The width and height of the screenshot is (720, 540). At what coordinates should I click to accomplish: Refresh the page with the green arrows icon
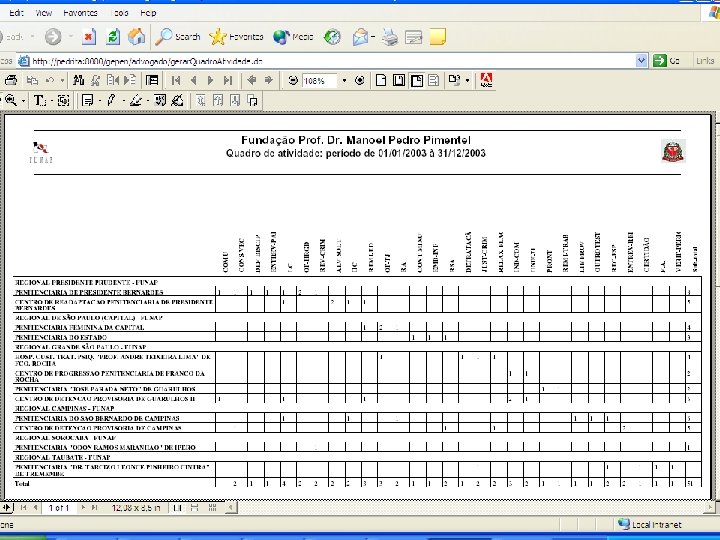[113, 37]
